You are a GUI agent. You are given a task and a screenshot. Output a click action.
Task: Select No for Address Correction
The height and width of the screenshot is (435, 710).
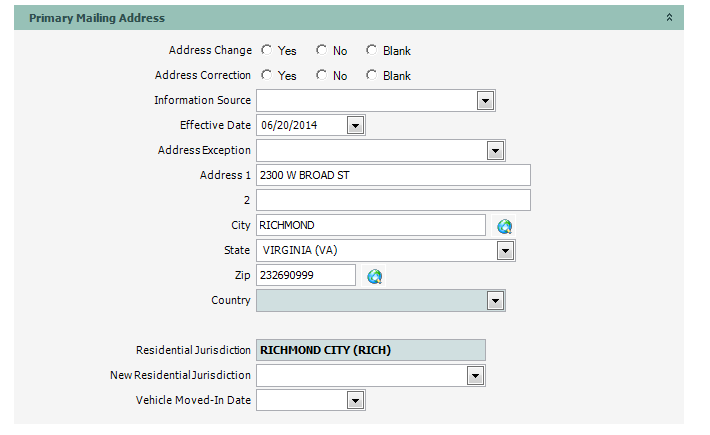coord(321,75)
